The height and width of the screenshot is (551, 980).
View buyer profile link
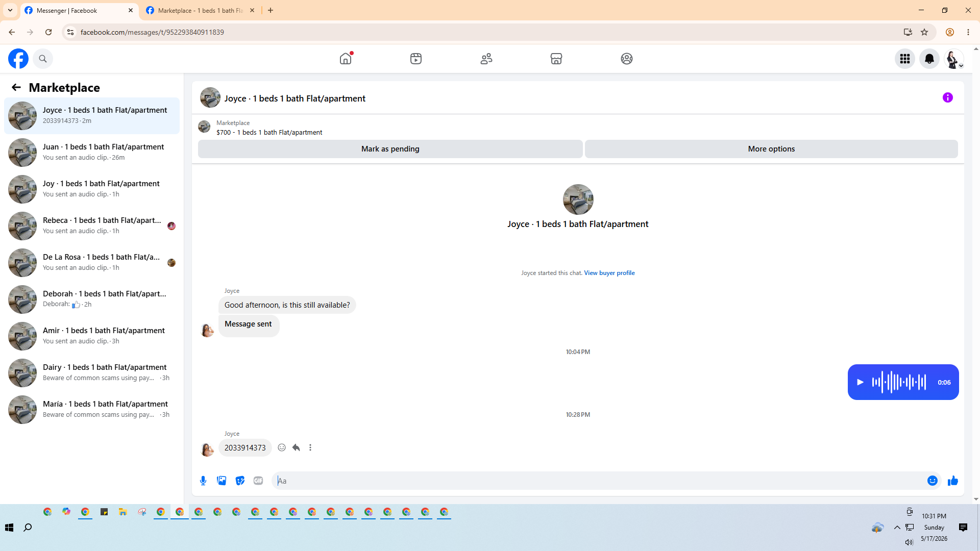click(609, 273)
